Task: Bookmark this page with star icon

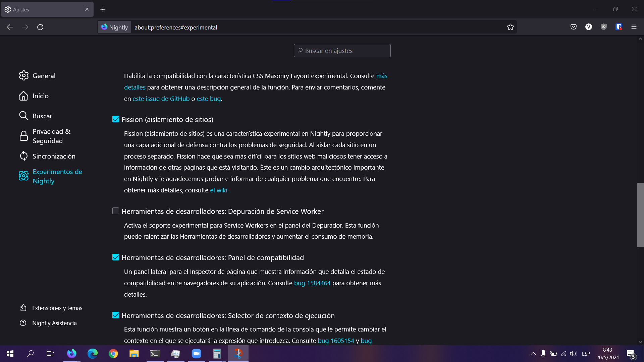Action: [x=510, y=27]
